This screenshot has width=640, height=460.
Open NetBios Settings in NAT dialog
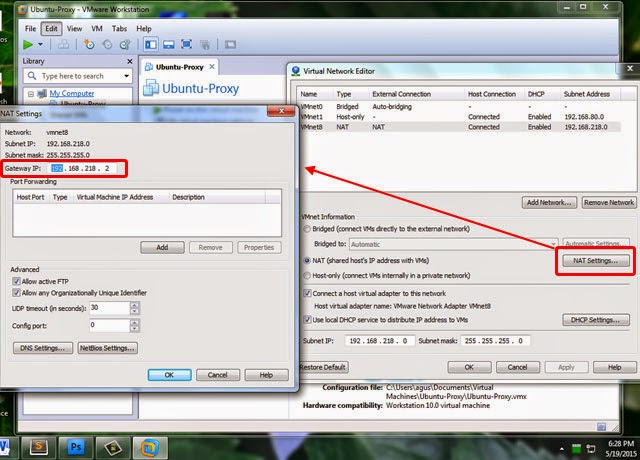pyautogui.click(x=107, y=348)
